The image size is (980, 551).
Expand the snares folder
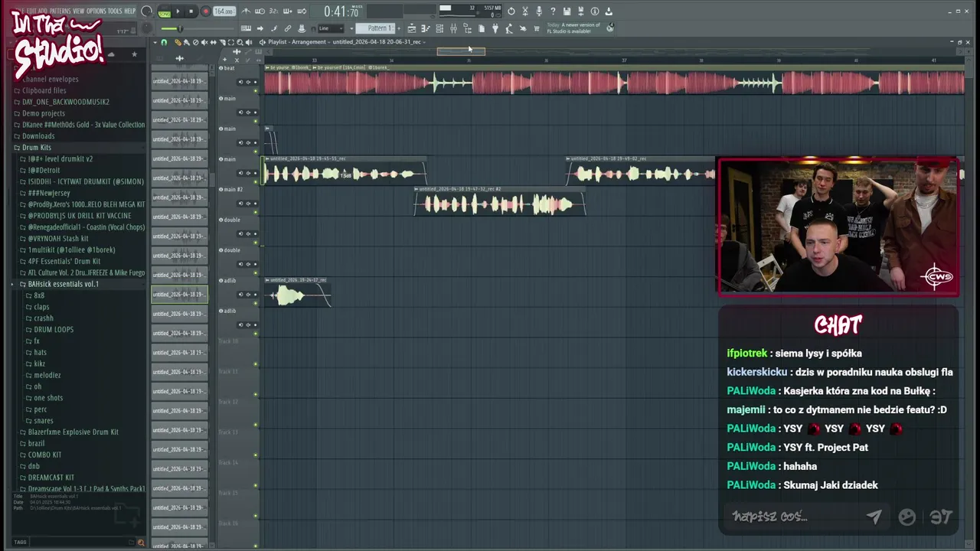point(44,421)
